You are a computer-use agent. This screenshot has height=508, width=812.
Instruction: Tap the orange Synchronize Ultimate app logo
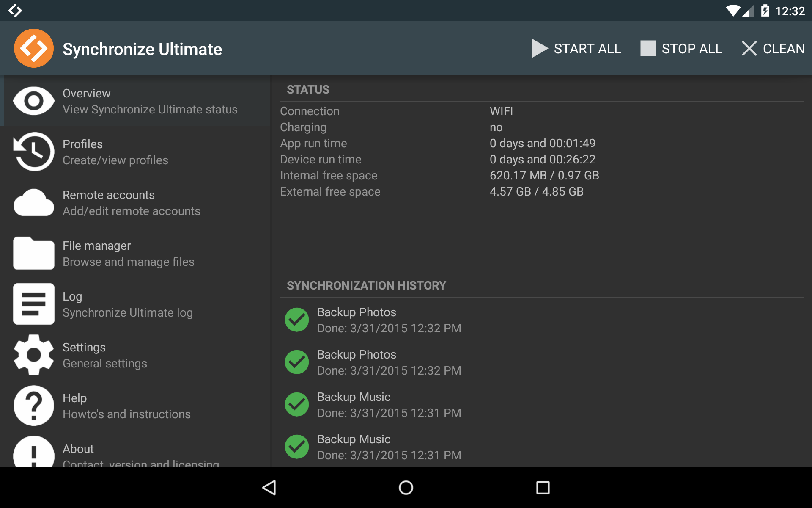pos(33,48)
